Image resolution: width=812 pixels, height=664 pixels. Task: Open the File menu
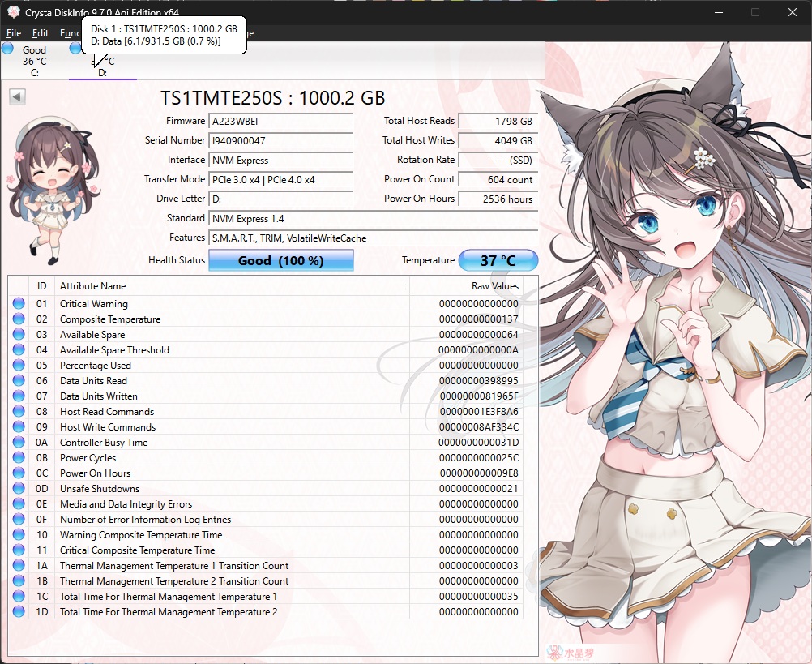14,33
